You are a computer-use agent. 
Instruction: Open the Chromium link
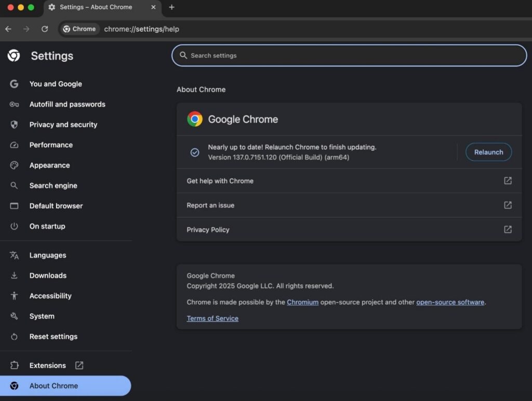pyautogui.click(x=303, y=302)
